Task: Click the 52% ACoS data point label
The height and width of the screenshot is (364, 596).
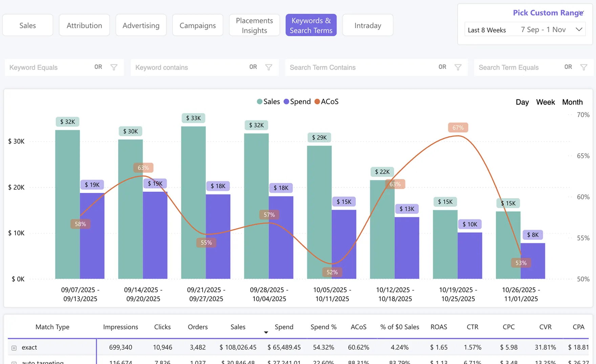Action: click(x=332, y=272)
